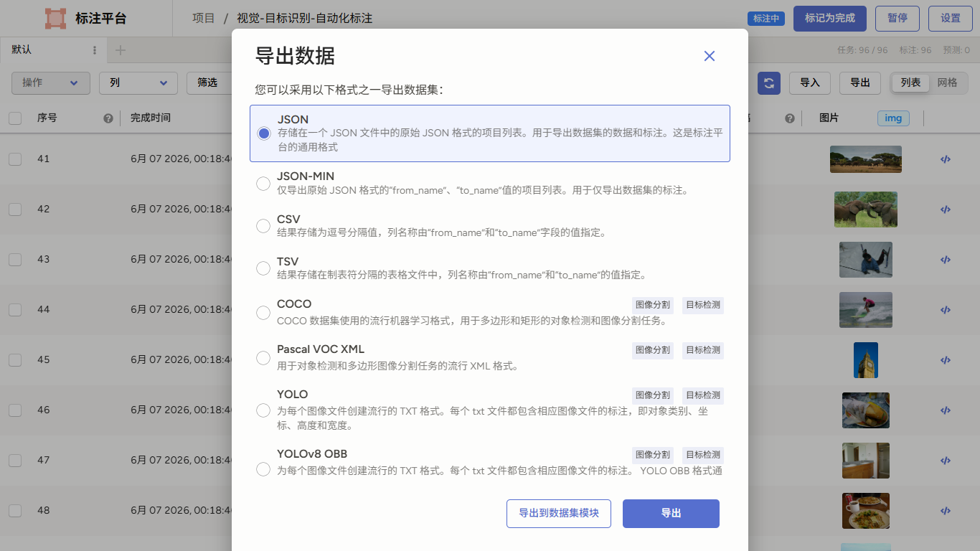Click the 序号 column header
The width and height of the screenshot is (980, 551).
tap(47, 118)
